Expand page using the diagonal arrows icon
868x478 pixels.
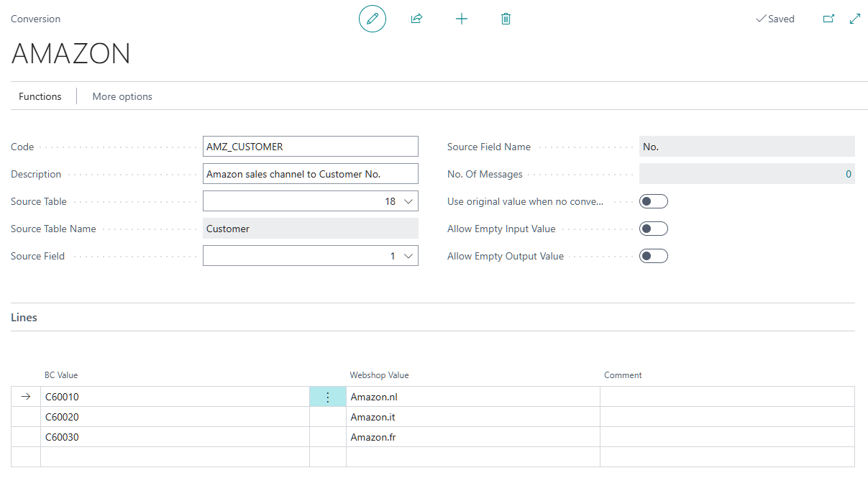click(x=855, y=19)
